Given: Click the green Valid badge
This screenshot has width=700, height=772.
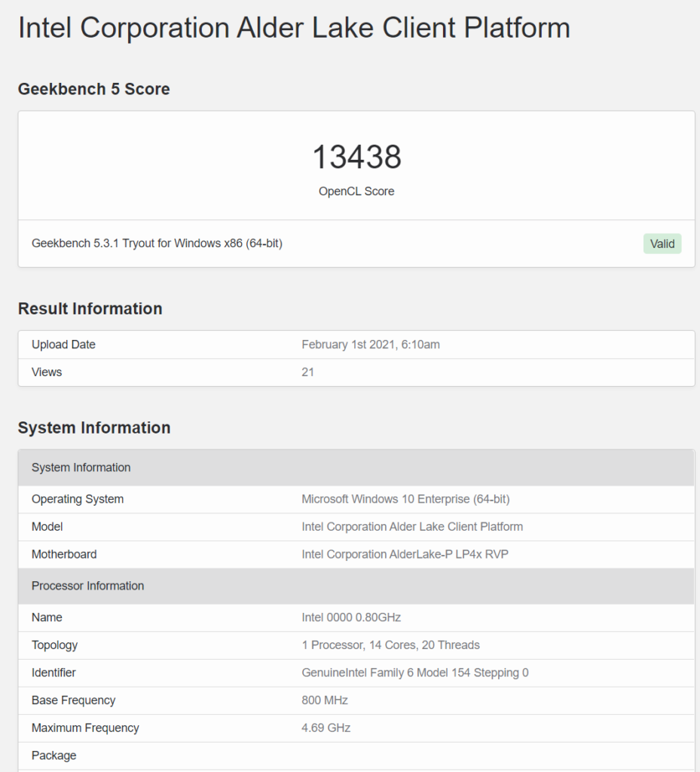Looking at the screenshot, I should pos(662,244).
